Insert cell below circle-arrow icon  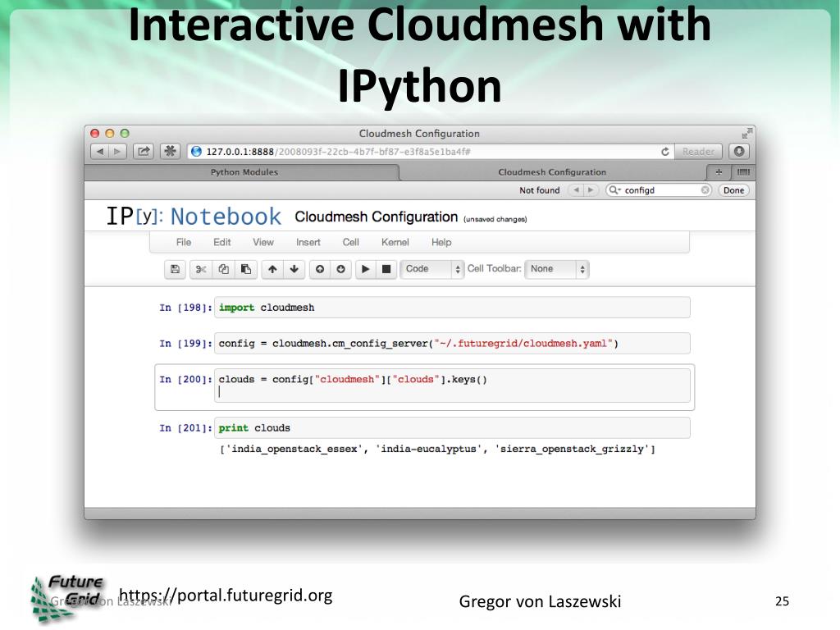(340, 269)
